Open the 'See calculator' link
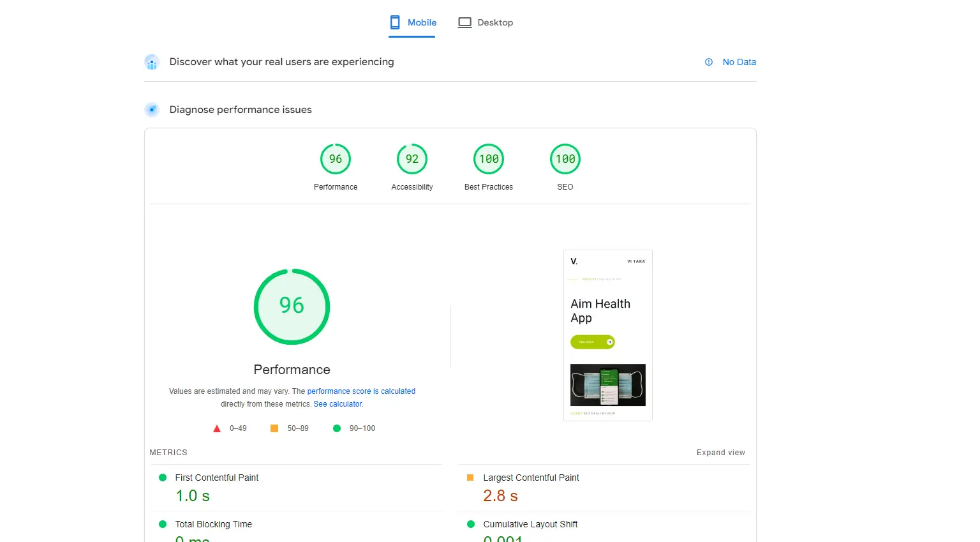 [x=338, y=404]
